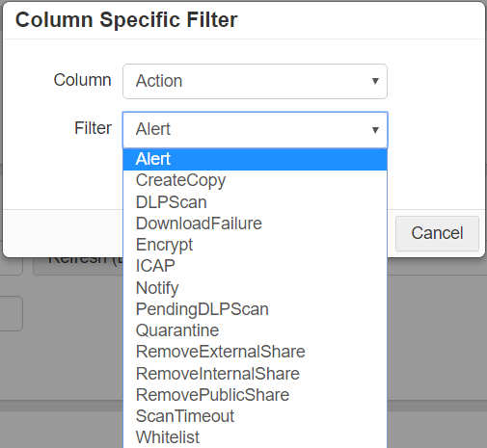
Task: Pick DownloadFailure from the list
Action: click(x=255, y=224)
